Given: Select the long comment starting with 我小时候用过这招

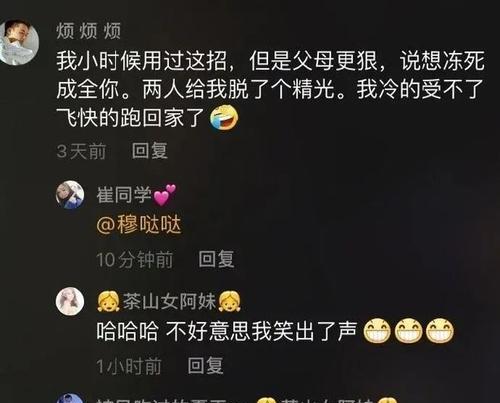Looking at the screenshot, I should click(270, 89).
